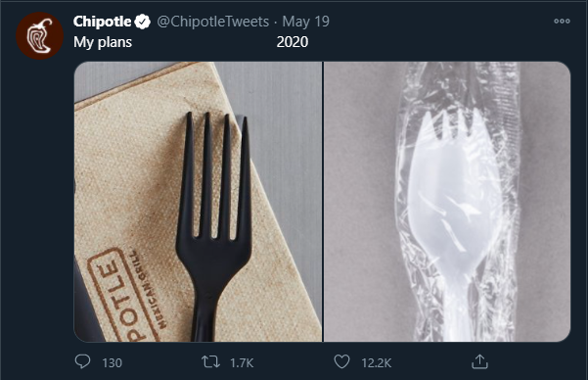
Task: Open Chipotle's pepper logo profile avatar
Action: pos(40,36)
